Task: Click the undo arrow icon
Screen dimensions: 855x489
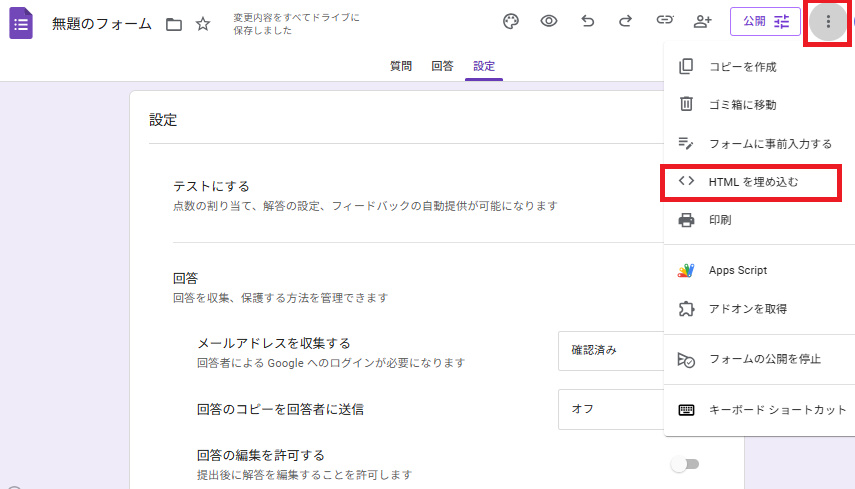Action: point(588,21)
